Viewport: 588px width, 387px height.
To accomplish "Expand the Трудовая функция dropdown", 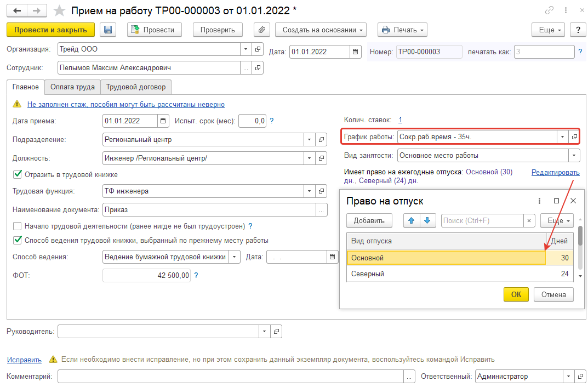I will click(x=310, y=191).
